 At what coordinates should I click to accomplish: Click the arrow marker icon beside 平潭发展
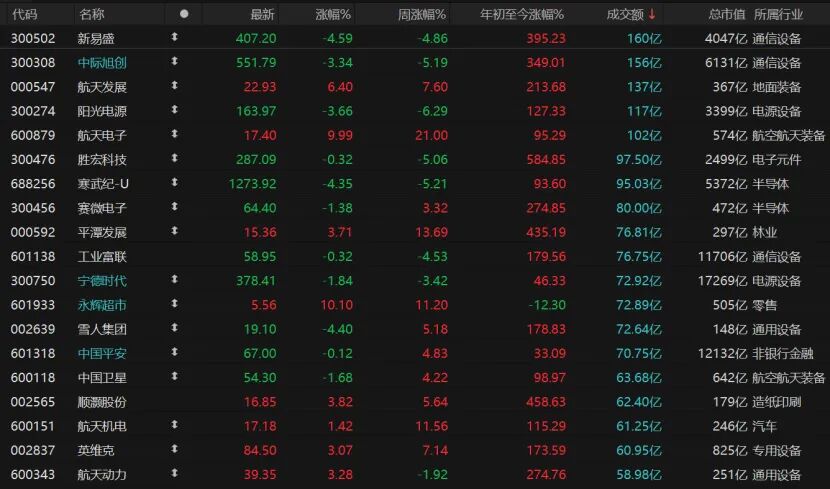(x=175, y=232)
